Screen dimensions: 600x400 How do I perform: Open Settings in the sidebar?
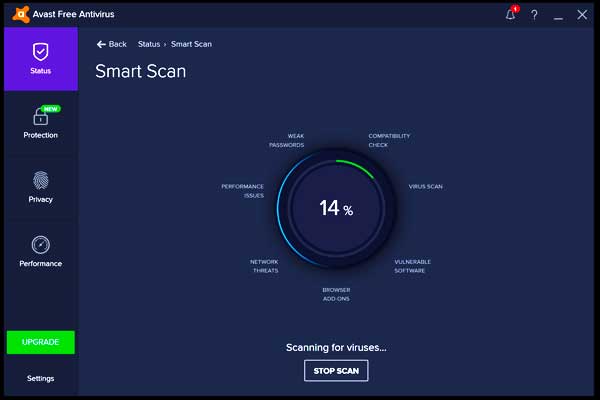(41, 379)
